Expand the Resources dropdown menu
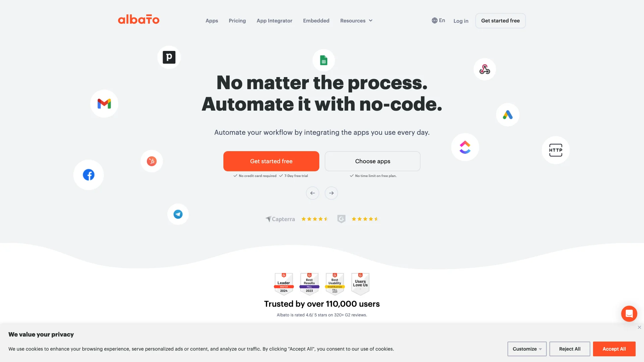 coord(356,21)
